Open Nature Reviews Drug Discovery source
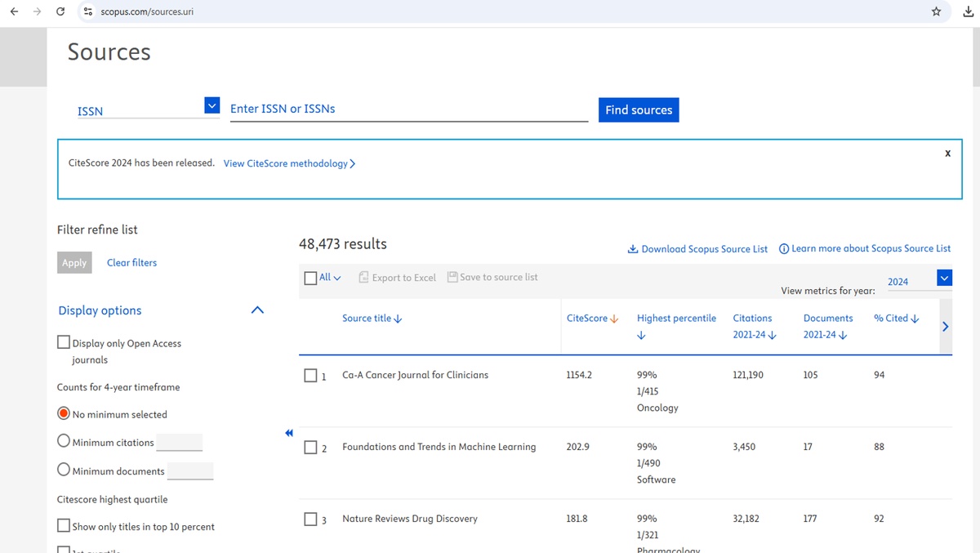The width and height of the screenshot is (980, 553). (410, 519)
